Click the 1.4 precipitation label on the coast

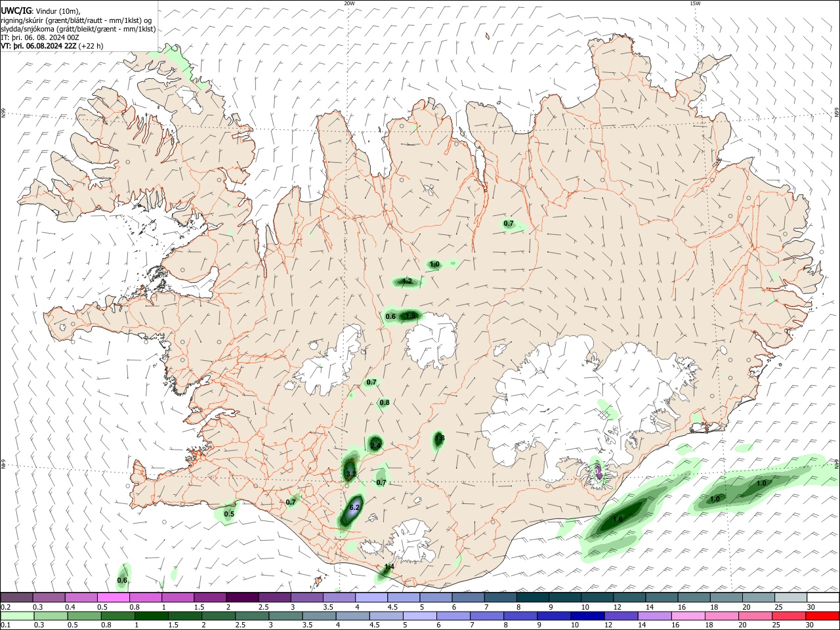tap(389, 566)
